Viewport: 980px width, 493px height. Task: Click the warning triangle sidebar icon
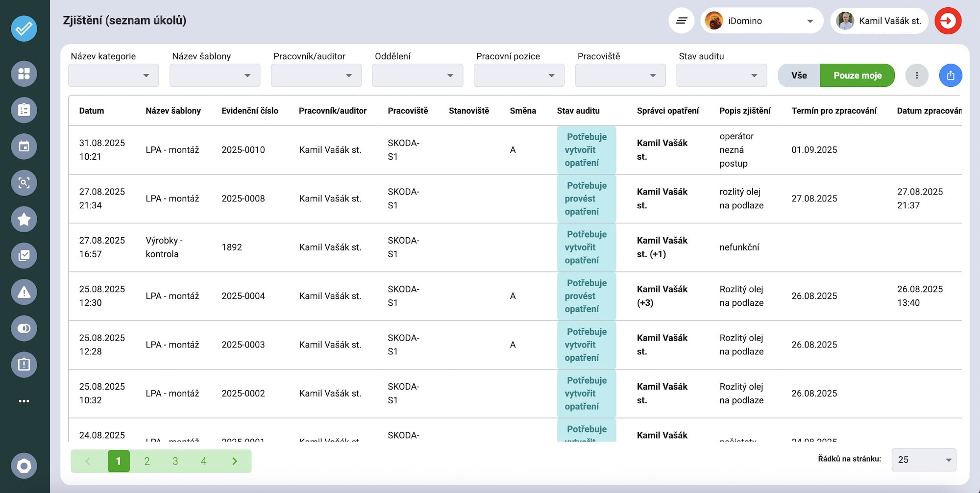click(x=24, y=292)
